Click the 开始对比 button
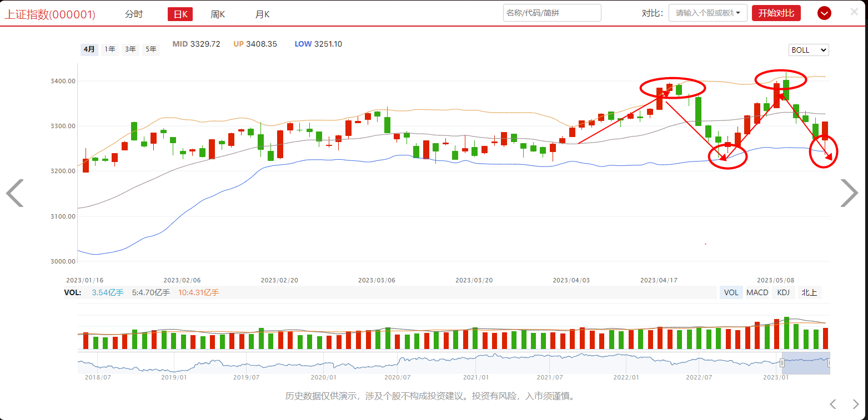 point(776,13)
